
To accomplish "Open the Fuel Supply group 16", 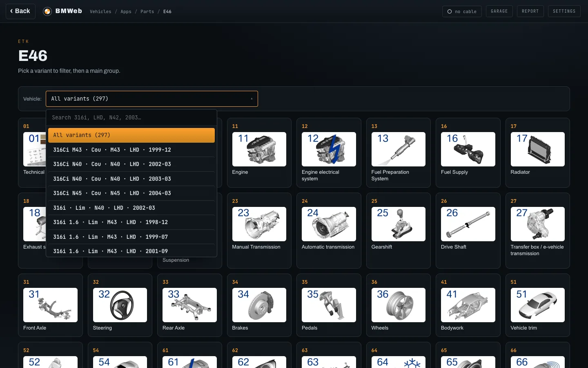I will pyautogui.click(x=468, y=153).
